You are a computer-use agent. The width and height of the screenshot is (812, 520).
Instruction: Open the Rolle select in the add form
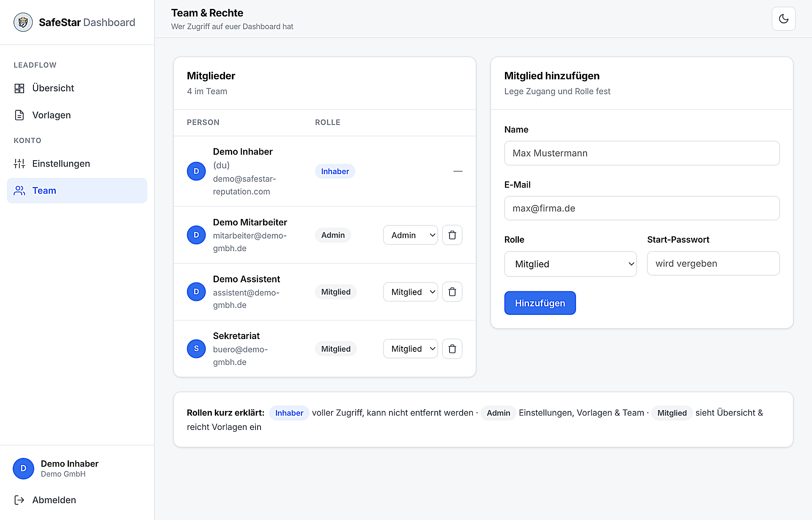(x=570, y=264)
